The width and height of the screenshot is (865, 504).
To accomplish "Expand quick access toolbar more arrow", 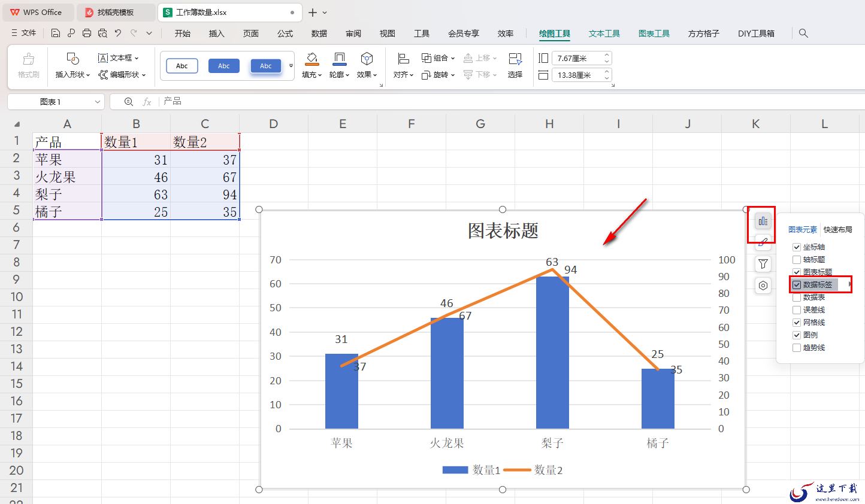I will 149,33.
